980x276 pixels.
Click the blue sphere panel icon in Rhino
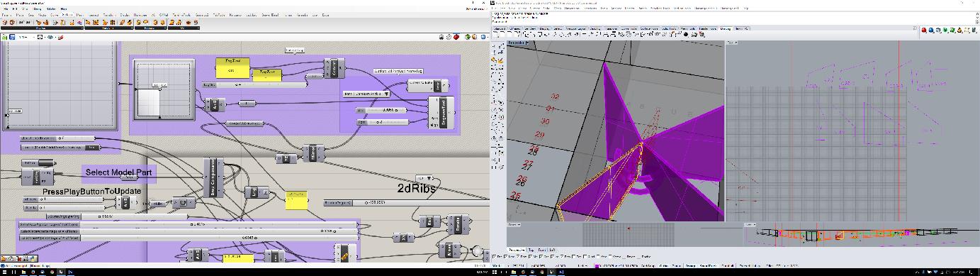tap(932, 31)
